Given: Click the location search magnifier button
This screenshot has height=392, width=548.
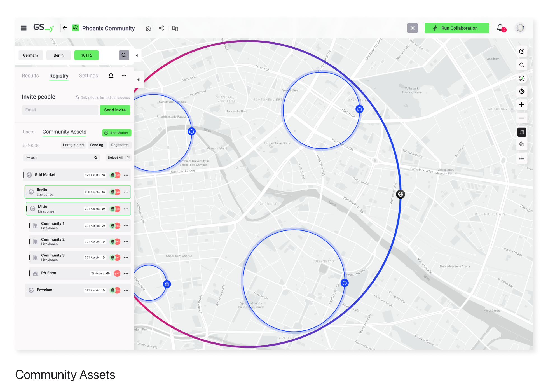Looking at the screenshot, I should coord(124,55).
